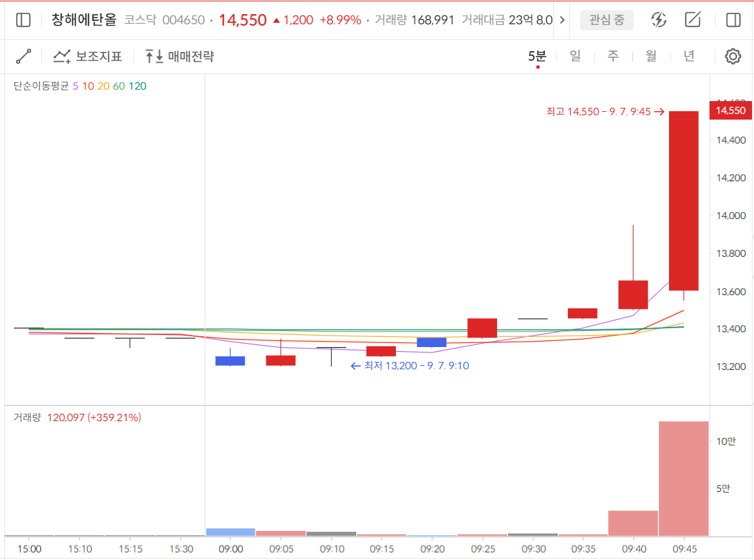Switch to the 주 weekly chart tab
Viewport: 754px width, 560px height.
tap(613, 56)
